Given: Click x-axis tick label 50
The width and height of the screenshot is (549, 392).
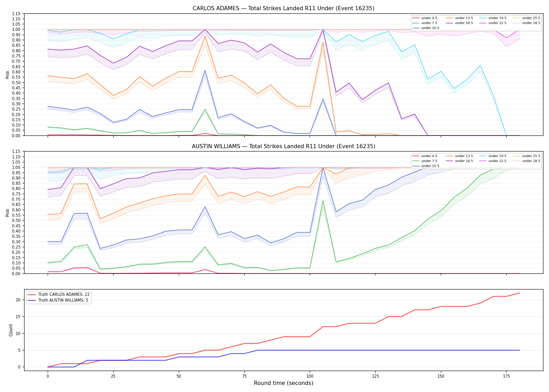Looking at the screenshot, I should [x=179, y=376].
